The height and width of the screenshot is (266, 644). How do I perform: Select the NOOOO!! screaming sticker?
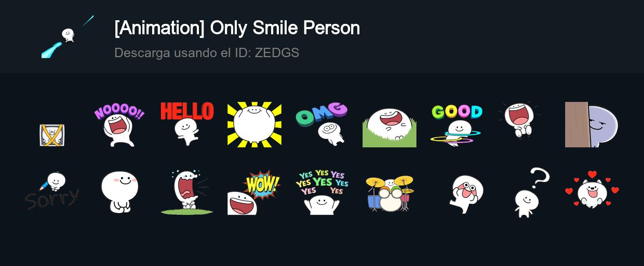pos(119,125)
